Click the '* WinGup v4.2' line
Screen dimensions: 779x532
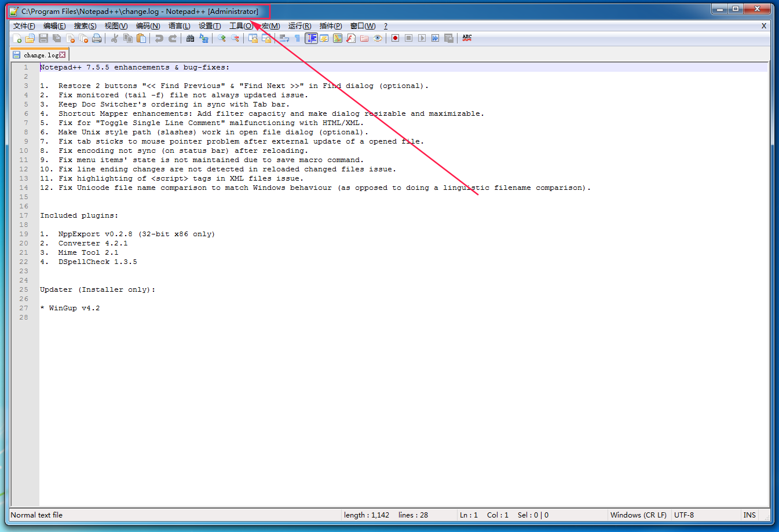[70, 308]
